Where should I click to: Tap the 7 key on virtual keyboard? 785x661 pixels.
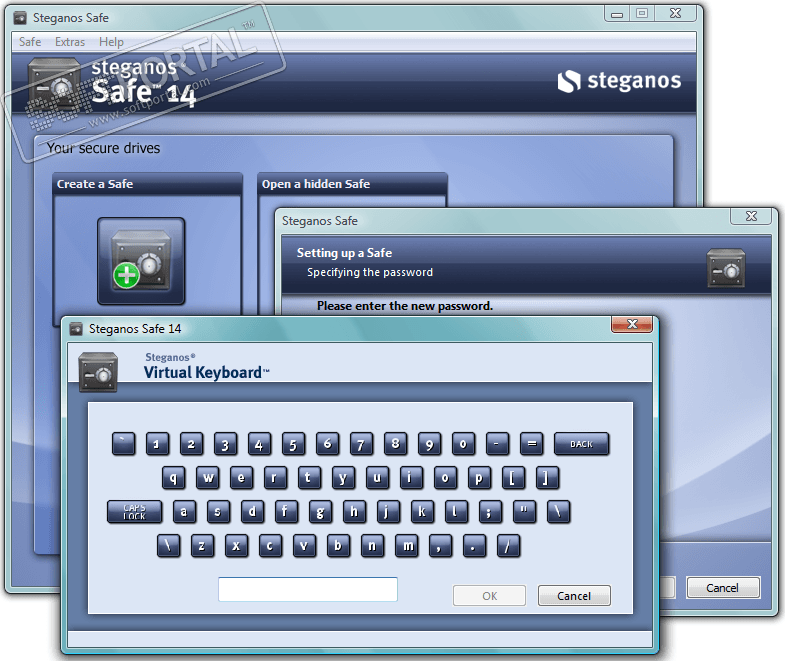361,444
